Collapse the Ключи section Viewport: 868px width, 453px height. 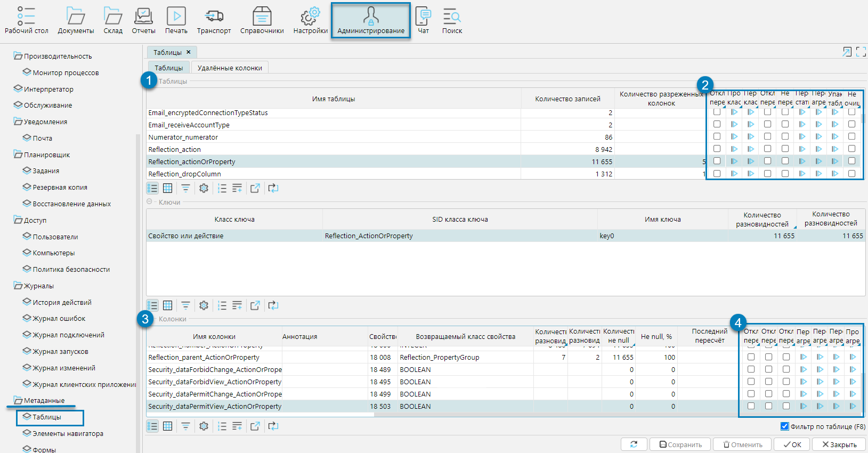pos(150,202)
